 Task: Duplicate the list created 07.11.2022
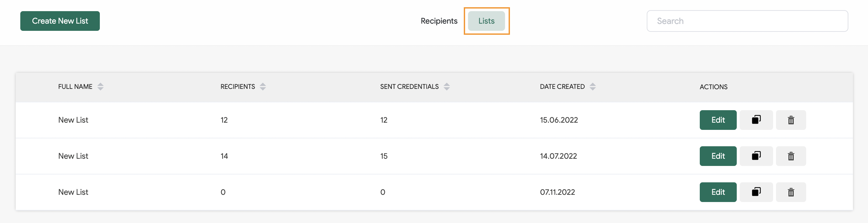tap(756, 192)
